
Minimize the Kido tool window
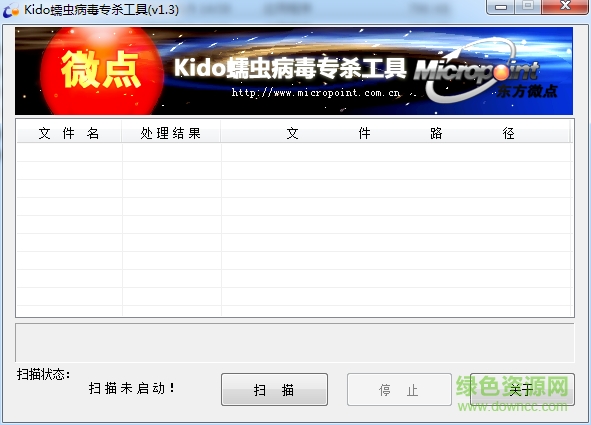click(501, 7)
